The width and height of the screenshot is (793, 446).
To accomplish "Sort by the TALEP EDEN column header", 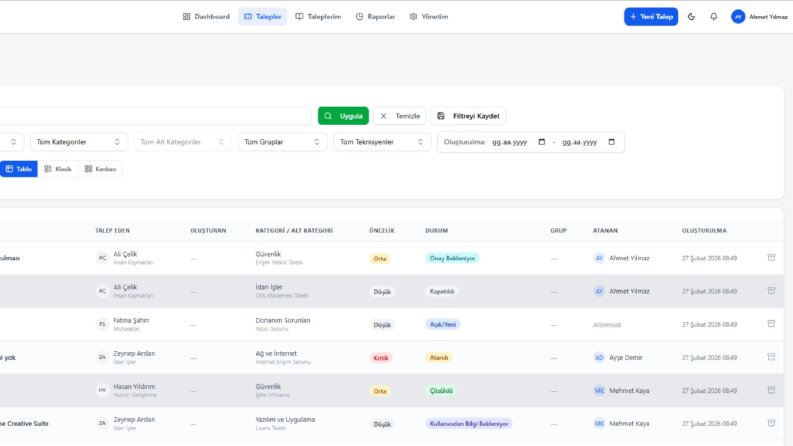I will pos(112,231).
